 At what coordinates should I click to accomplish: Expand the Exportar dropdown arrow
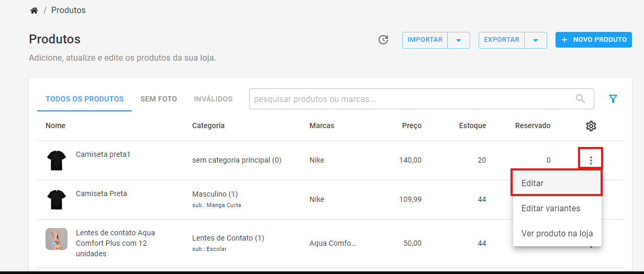[x=536, y=40]
